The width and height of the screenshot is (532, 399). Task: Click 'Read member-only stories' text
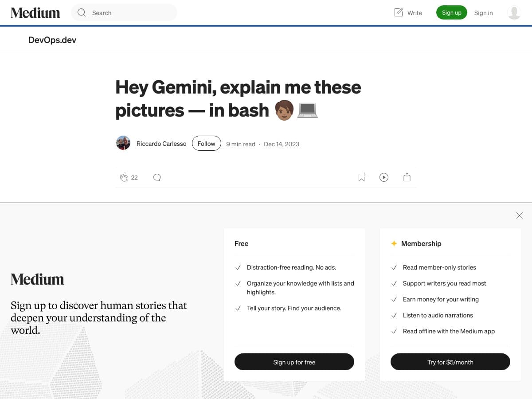439,267
